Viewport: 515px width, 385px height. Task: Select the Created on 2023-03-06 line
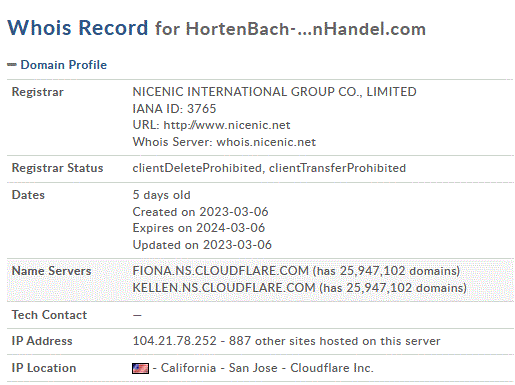pyautogui.click(x=200, y=212)
